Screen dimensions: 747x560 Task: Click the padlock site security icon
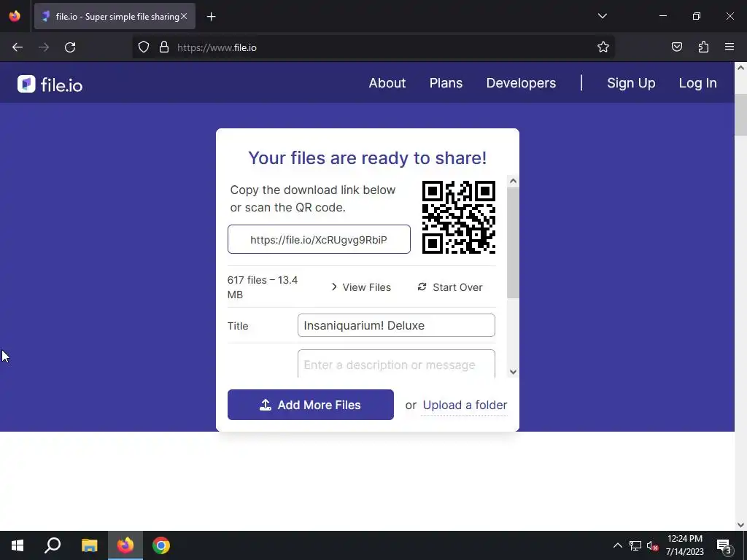click(164, 47)
